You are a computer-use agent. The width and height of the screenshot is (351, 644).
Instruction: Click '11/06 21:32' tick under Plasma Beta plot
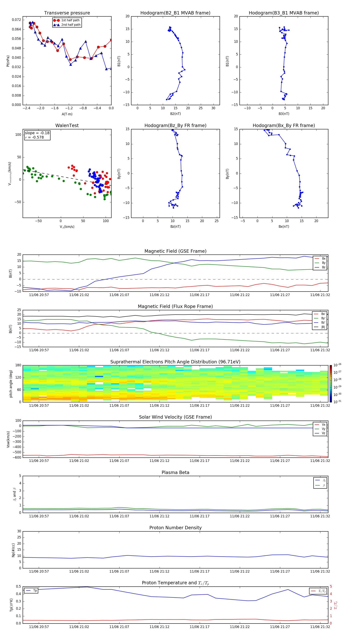pos(320,516)
